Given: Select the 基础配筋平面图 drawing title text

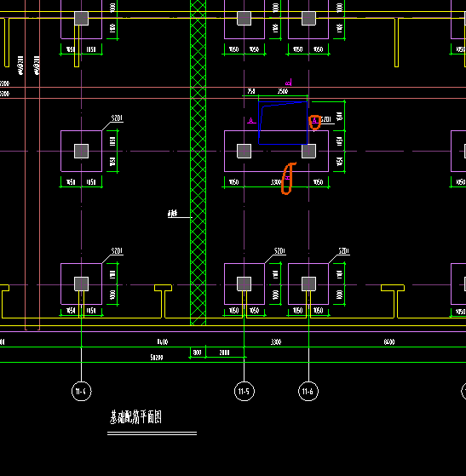Looking at the screenshot, I should point(135,416).
